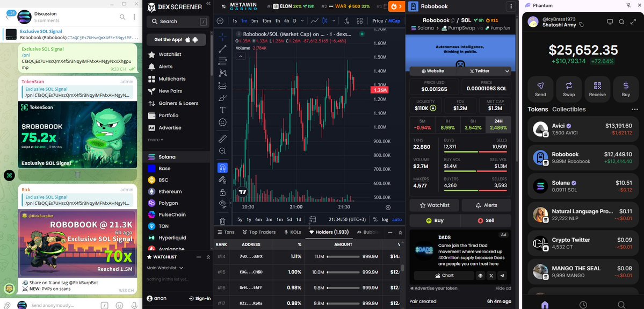Toggle the magnet mode in chart toolbar
644x309 pixels.
point(222,168)
